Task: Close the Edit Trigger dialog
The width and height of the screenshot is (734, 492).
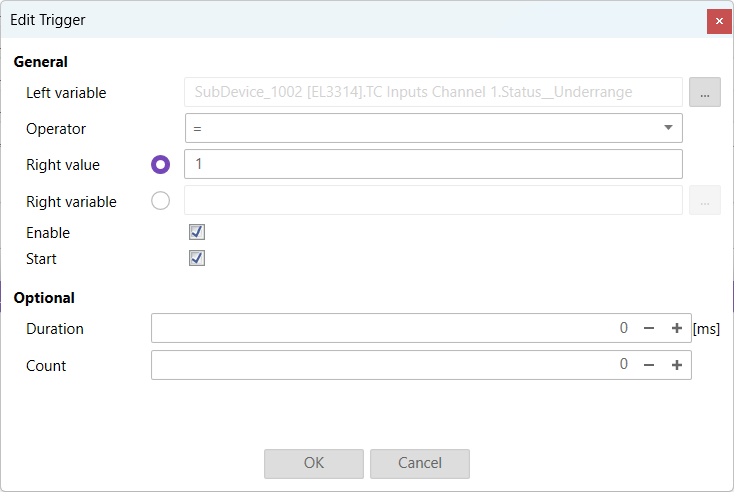Action: coord(719,21)
